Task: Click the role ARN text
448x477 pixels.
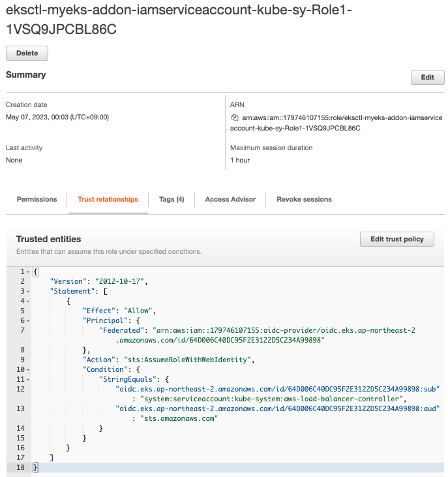Action: pos(336,123)
